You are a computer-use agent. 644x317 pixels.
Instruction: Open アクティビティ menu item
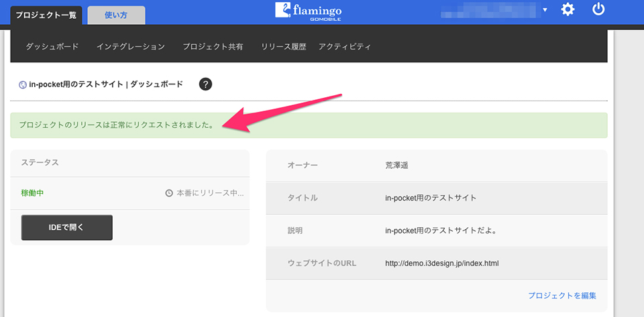pyautogui.click(x=345, y=47)
